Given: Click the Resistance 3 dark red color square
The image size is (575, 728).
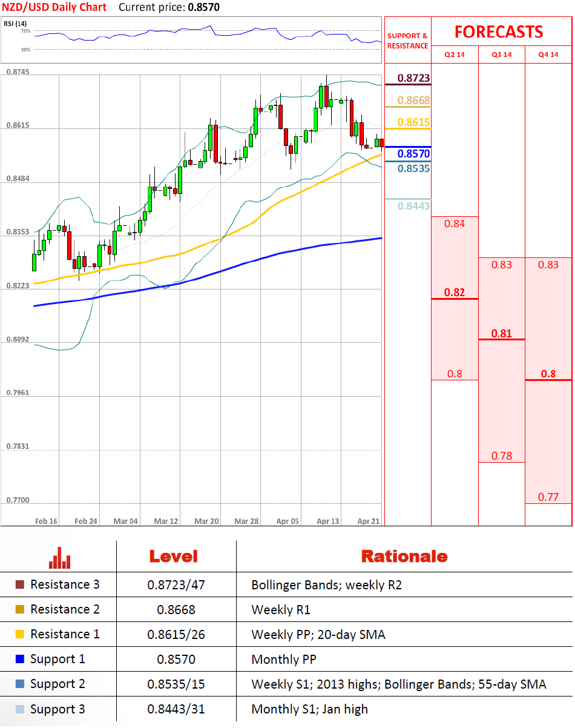Looking at the screenshot, I should coord(20,585).
